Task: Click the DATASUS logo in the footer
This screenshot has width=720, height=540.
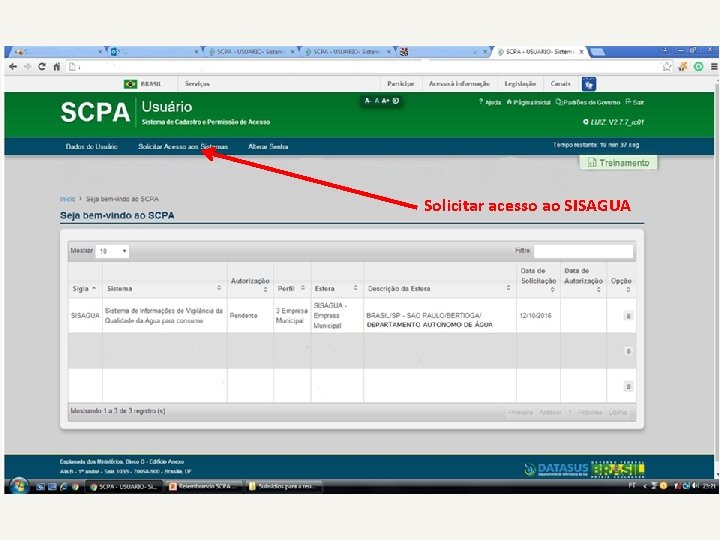Action: [x=556, y=469]
